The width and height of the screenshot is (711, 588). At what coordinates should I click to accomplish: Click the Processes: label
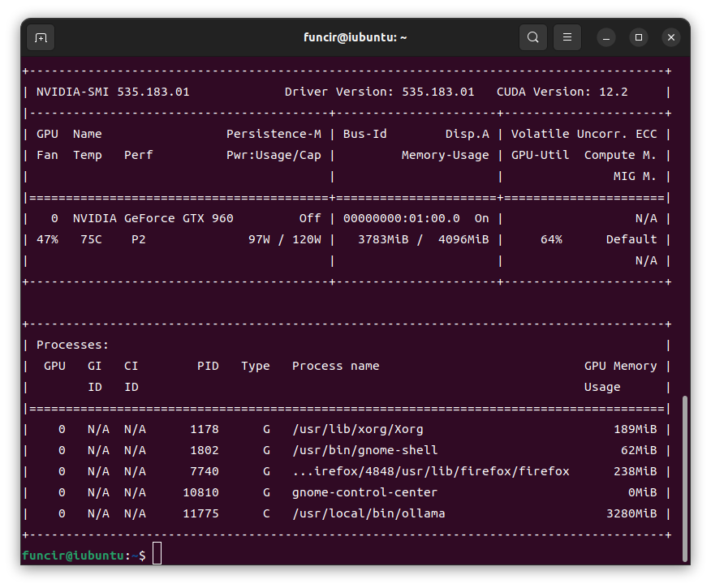[72, 346]
